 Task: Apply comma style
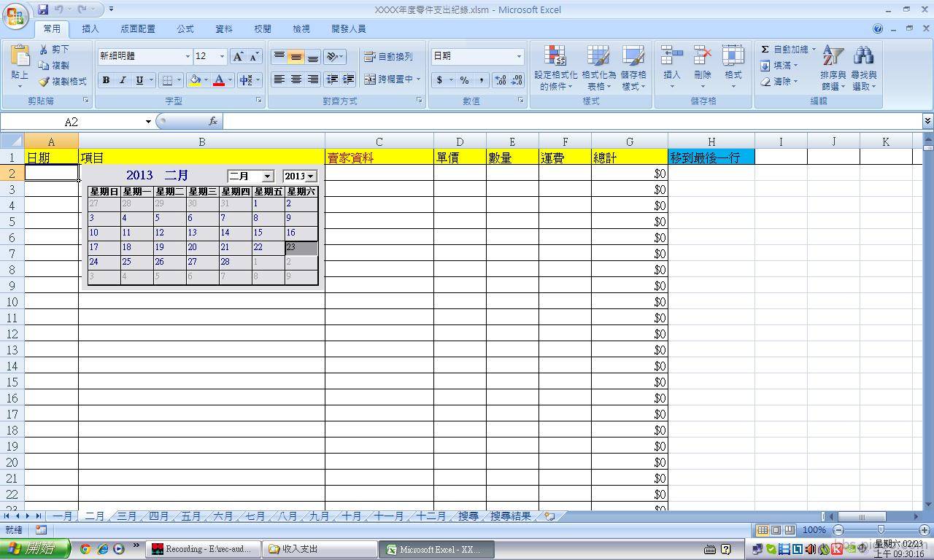(481, 79)
